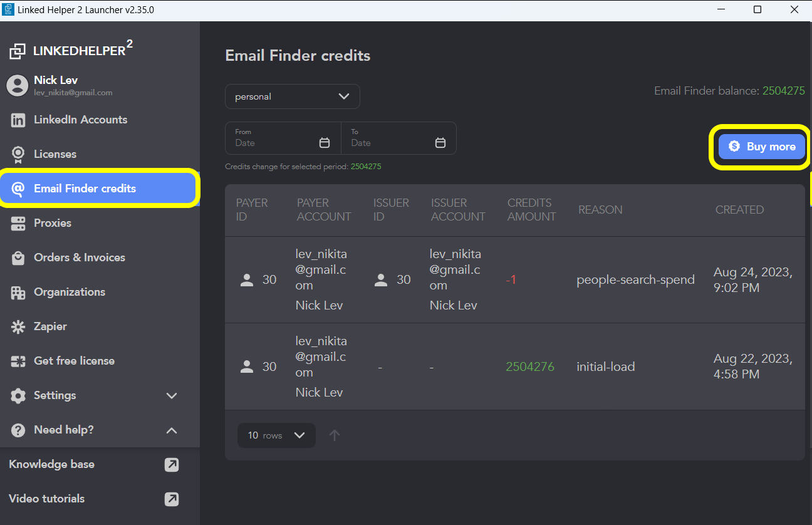Click the LinkedIn Accounts sidebar icon
The height and width of the screenshot is (525, 812).
(19, 120)
